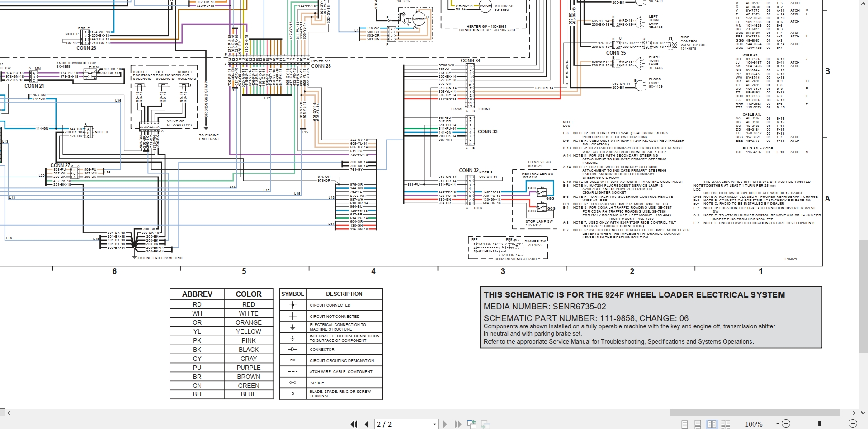Switch to two-page continuous scrolling view

click(725, 424)
